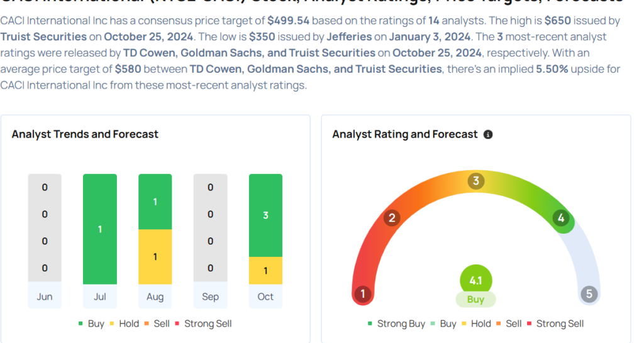Click the yellow October Hold bar segment
The width and height of the screenshot is (644, 343).
265,271
